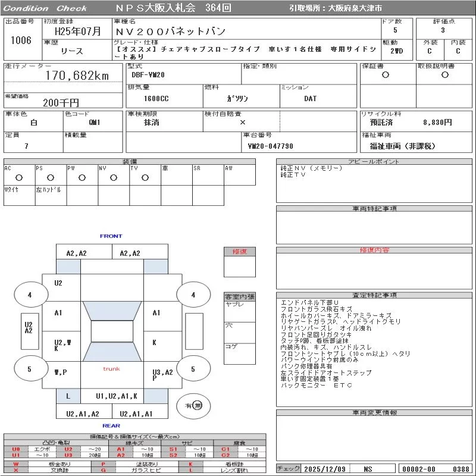Image resolution: width=476 pixels, height=476 pixels.
Task: Select the lower-right tire circle marked 5
Action: (193, 369)
